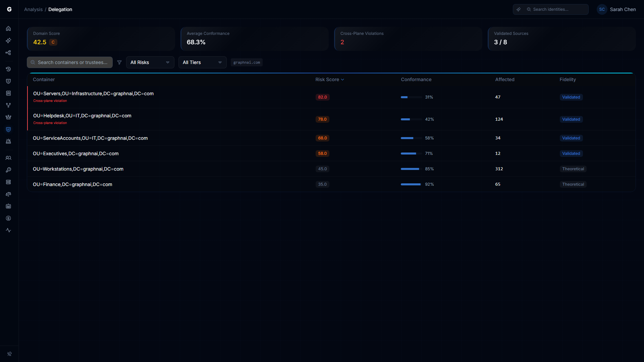Open the graph topology view icon
This screenshot has width=644, height=362.
coord(8,53)
